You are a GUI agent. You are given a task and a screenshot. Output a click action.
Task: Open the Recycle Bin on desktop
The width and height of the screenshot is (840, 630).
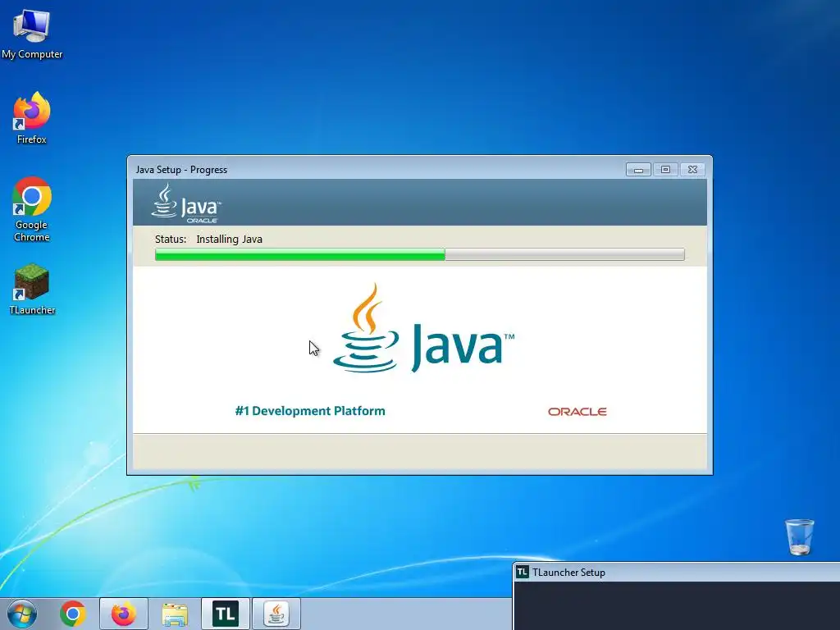pos(799,536)
